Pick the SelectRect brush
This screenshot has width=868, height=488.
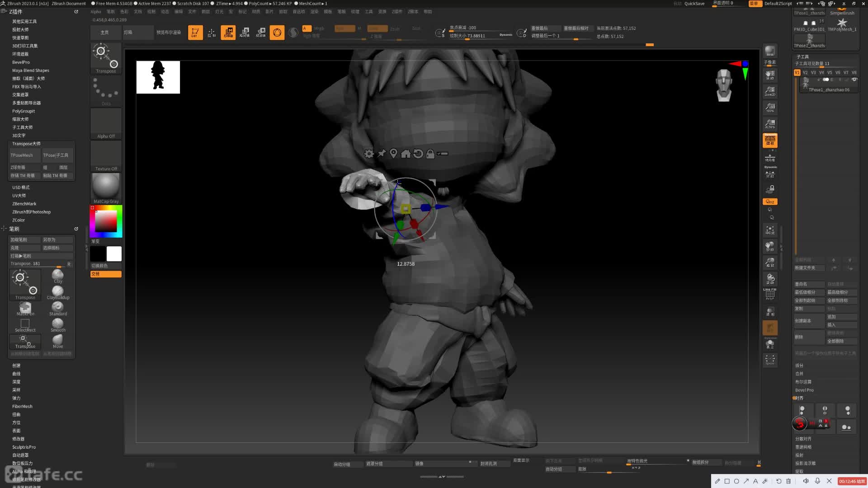[x=25, y=325]
